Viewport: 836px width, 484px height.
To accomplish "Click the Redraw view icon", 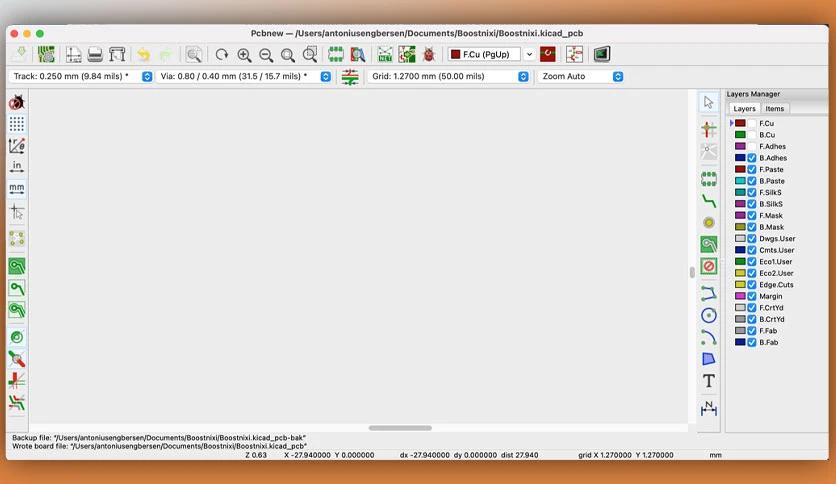I will tap(222, 54).
